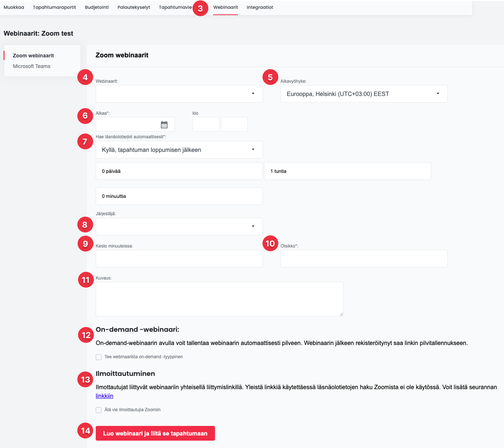The height and width of the screenshot is (448, 504).
Task: Click the 'On-demand -webinaari:' heading
Action: 137,330
